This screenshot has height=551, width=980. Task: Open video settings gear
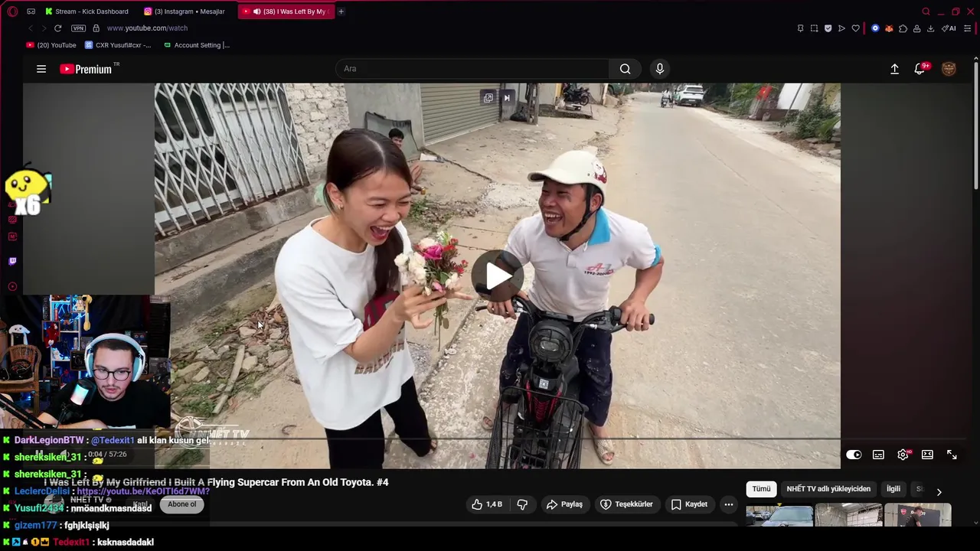pyautogui.click(x=903, y=455)
